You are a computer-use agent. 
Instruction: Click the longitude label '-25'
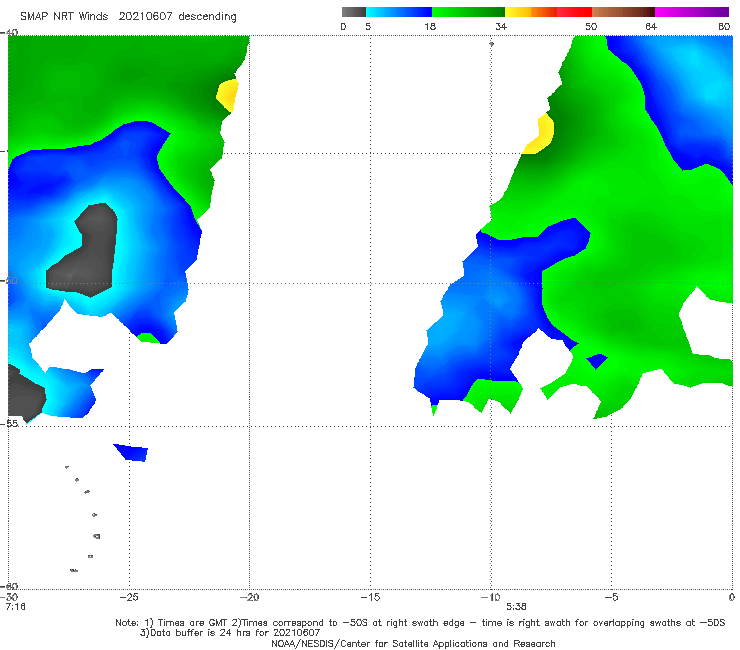tap(129, 597)
